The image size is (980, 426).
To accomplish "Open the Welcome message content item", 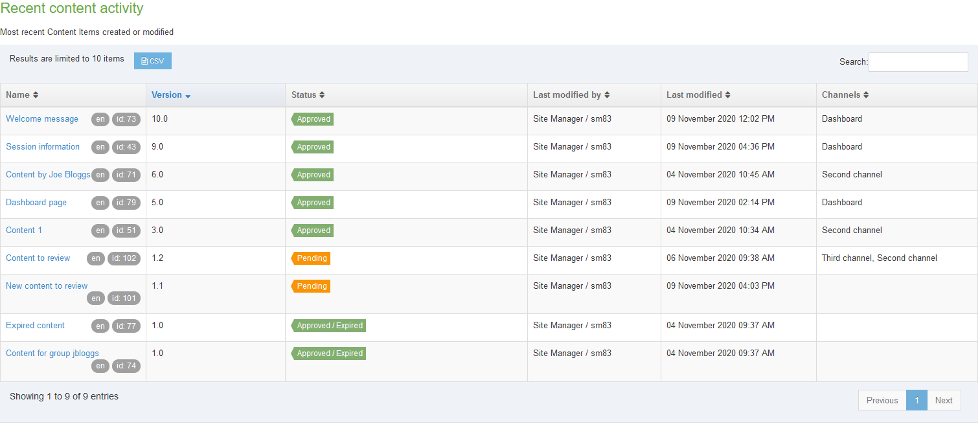I will click(x=41, y=119).
